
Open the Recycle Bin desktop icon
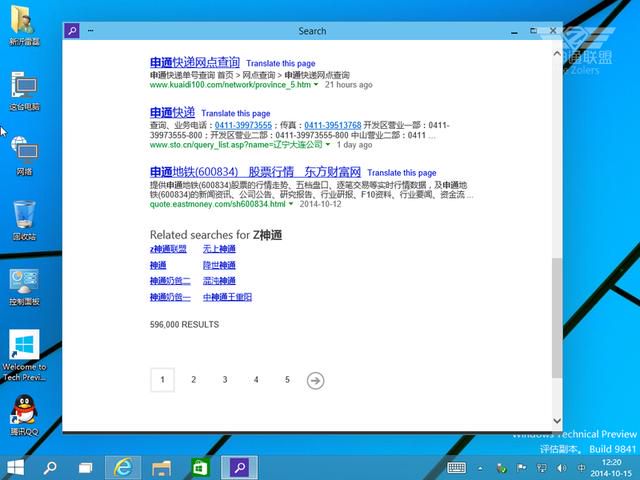point(24,220)
